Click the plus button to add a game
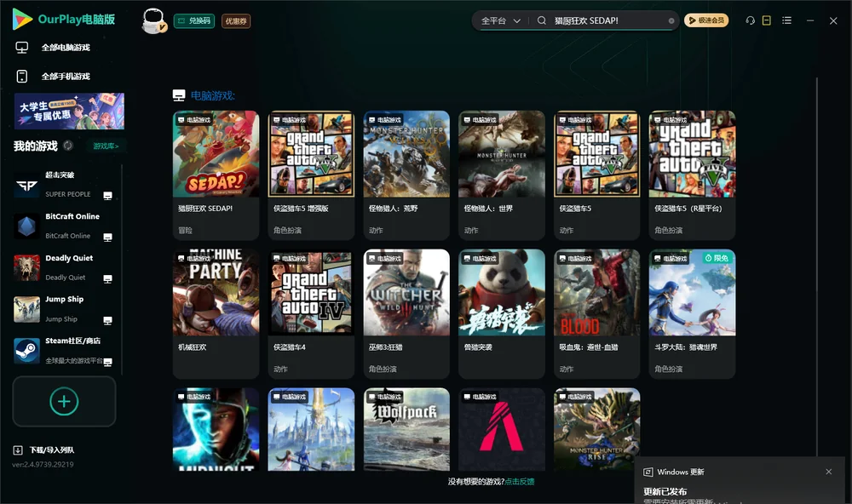This screenshot has width=852, height=504. (64, 401)
